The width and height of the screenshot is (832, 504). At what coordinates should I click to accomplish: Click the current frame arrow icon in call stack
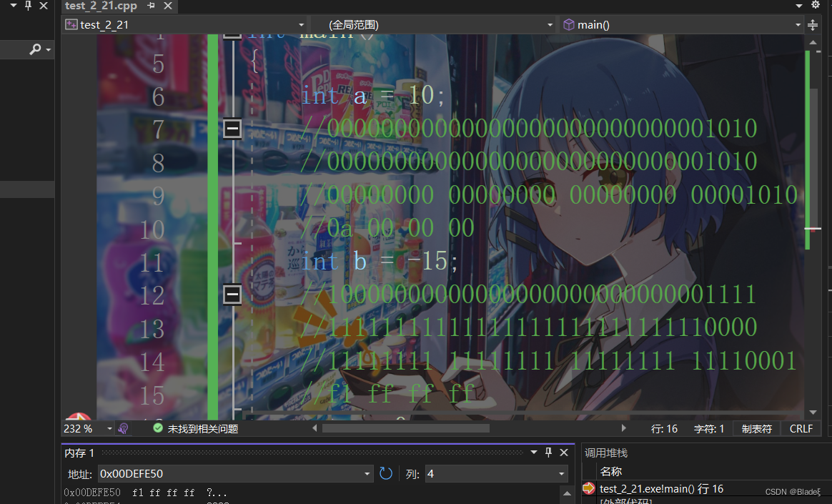pos(588,488)
